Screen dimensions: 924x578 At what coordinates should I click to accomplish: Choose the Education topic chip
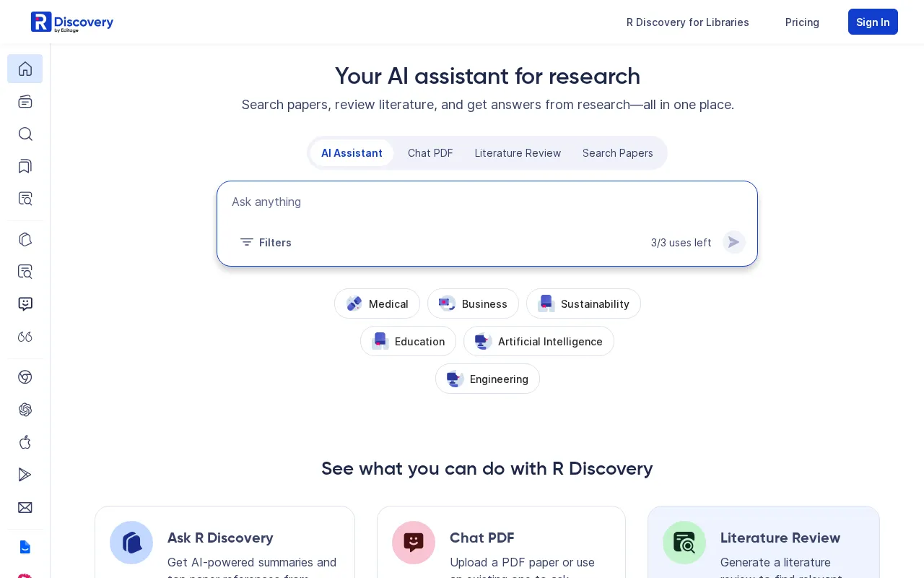point(408,341)
